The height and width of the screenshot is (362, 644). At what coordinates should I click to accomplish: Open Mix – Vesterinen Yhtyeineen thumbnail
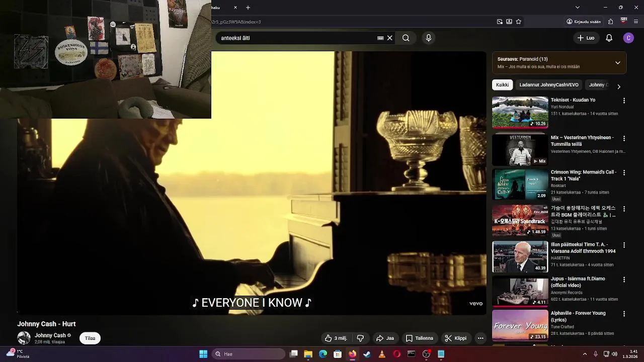coord(520,150)
